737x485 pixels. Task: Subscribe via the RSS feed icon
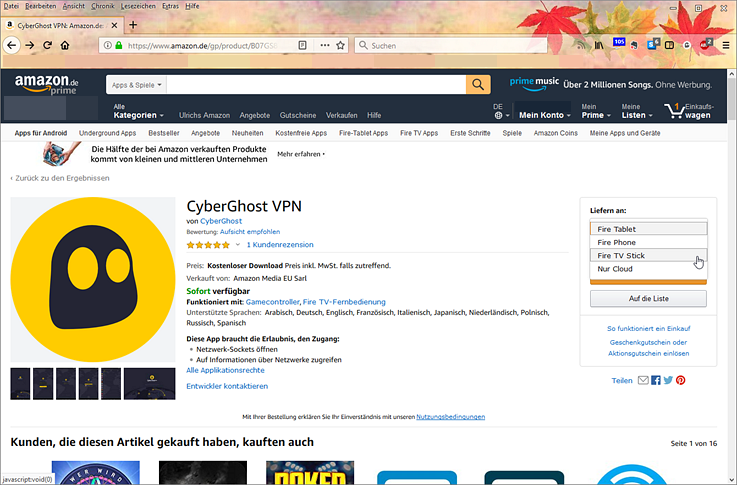[x=582, y=46]
